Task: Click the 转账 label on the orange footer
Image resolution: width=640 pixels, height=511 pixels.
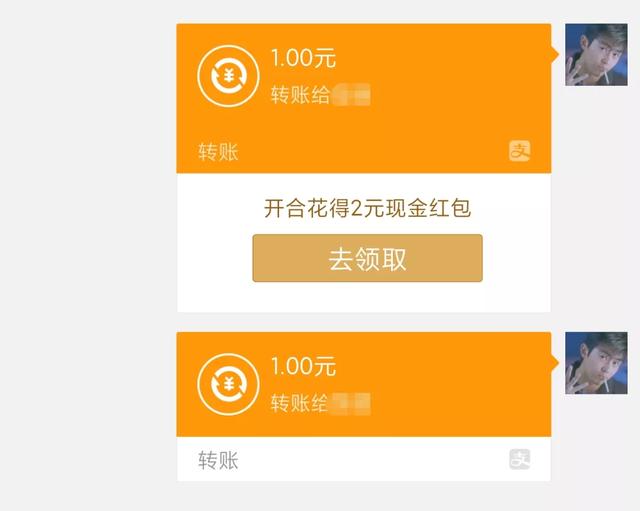Action: pos(218,152)
